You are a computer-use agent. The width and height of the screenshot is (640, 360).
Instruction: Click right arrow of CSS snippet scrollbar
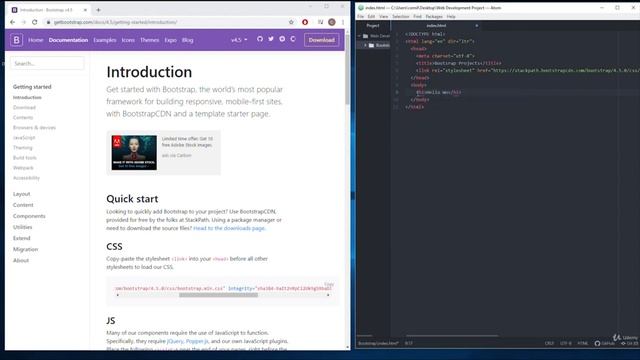point(328,295)
